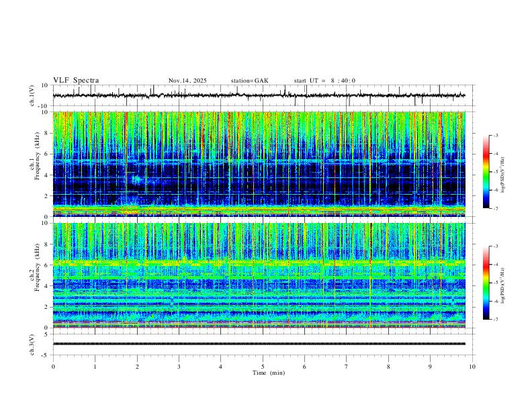Click the "station=GAK" header label
This screenshot has height=411, width=532.
pos(249,81)
